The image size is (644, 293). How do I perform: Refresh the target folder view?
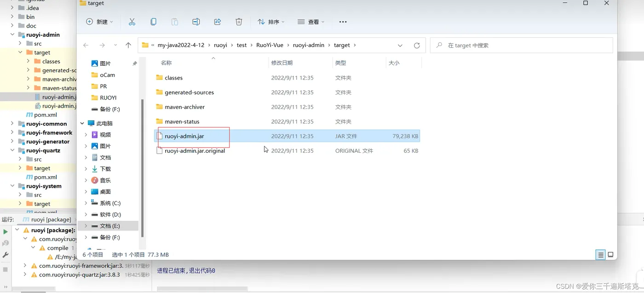coord(417,46)
